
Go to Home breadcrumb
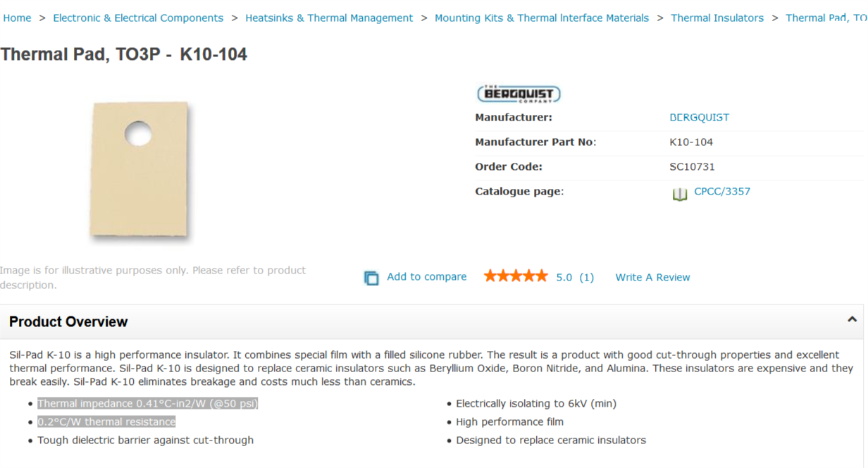tap(17, 18)
